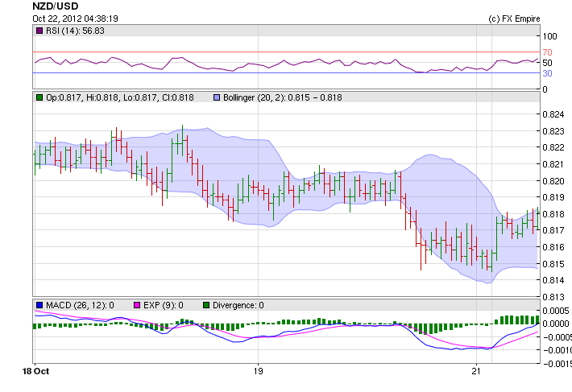
Task: Click the Divergence: 0 label
Action: [238, 305]
